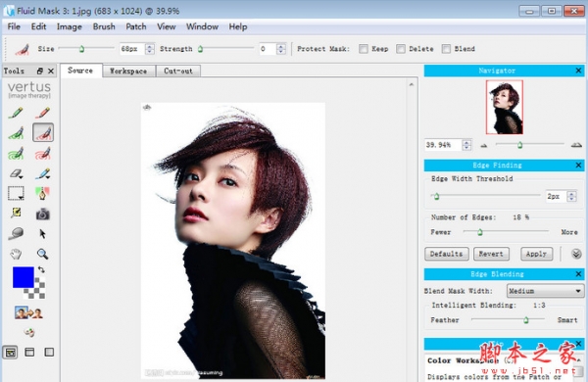The image size is (588, 382).
Task: Open the View menu
Action: (x=167, y=26)
